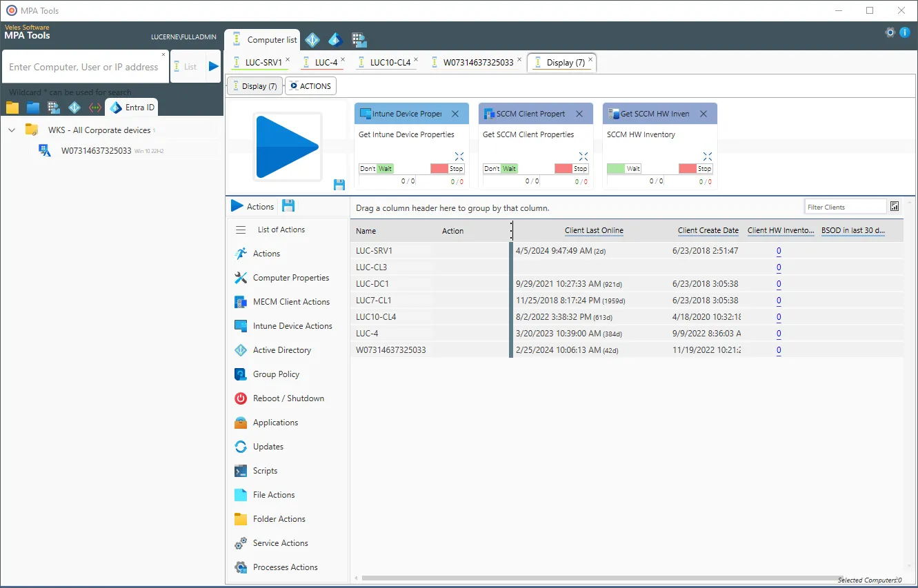Collapse the WKS - All Corporate devices node

11,130
